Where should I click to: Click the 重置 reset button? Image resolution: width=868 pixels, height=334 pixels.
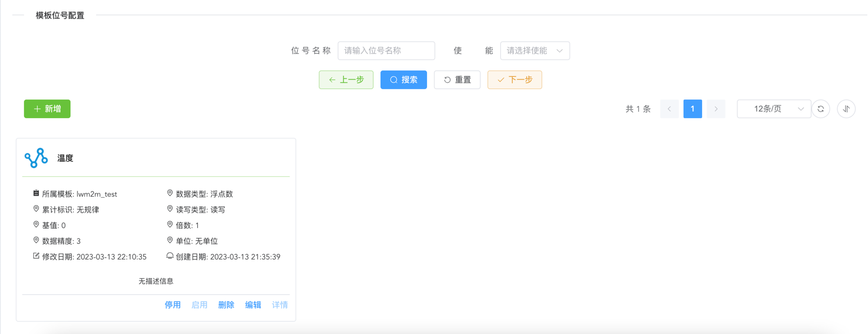(457, 80)
